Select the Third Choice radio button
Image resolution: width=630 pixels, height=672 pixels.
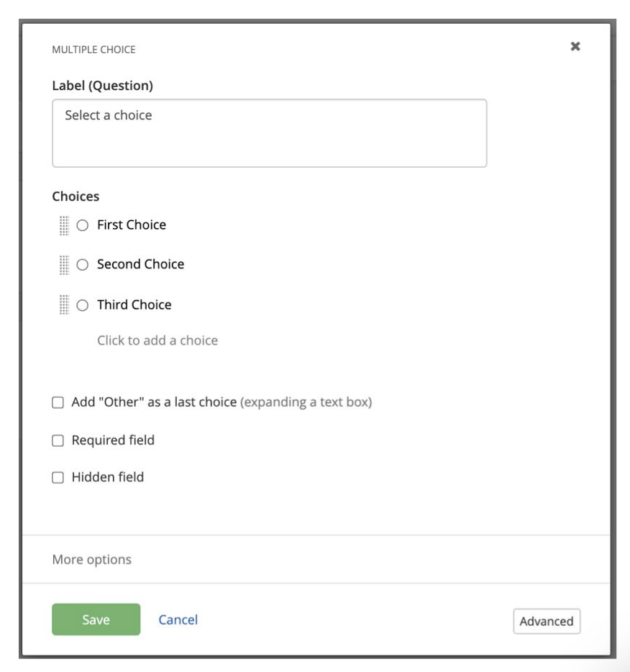[x=83, y=305]
